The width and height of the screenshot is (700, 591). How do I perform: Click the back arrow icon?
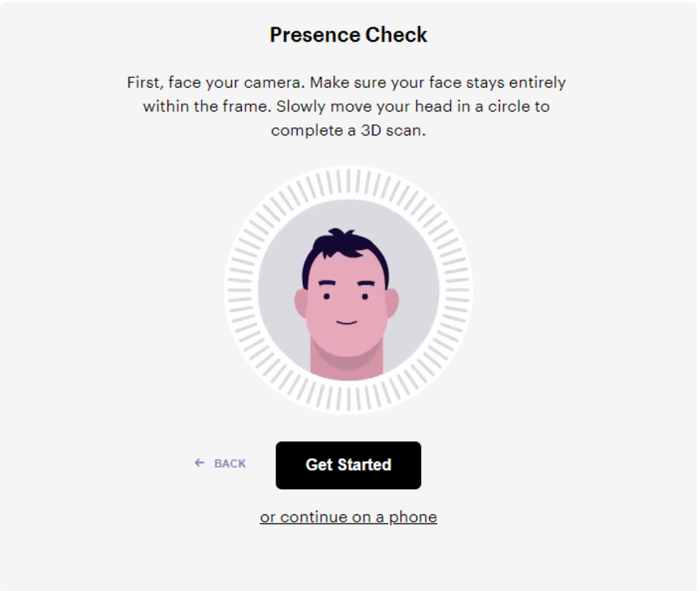click(200, 463)
